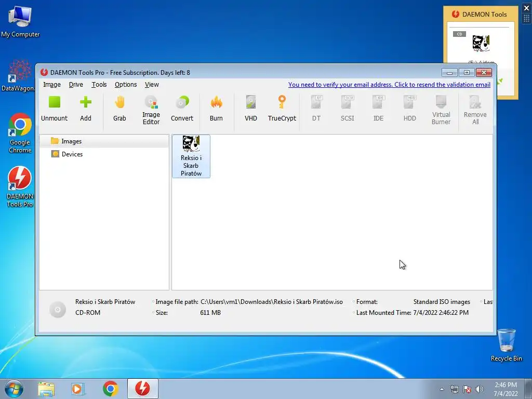The image size is (532, 399).
Task: Select the Images folder in sidebar
Action: pyautogui.click(x=104, y=141)
